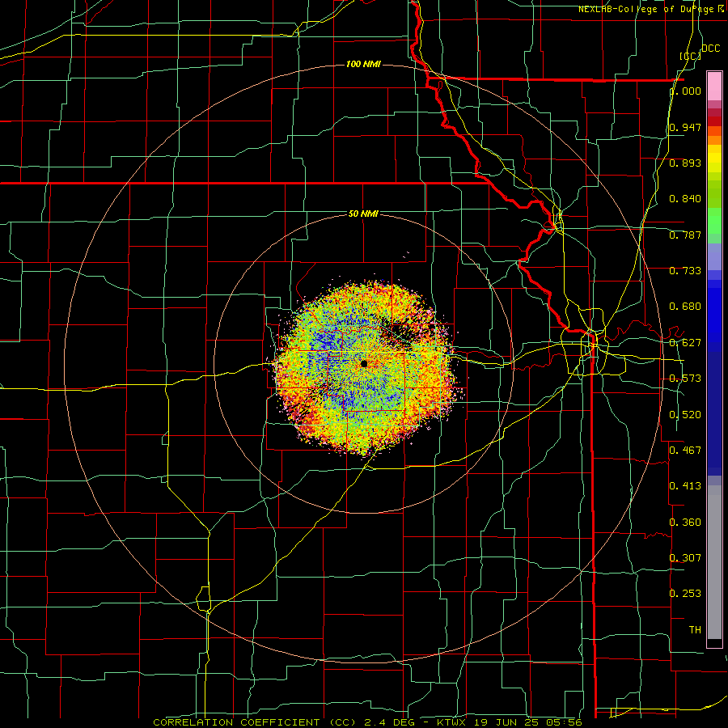The width and height of the screenshot is (728, 728).
Task: Click the 0.467 scale value
Action: 685,451
